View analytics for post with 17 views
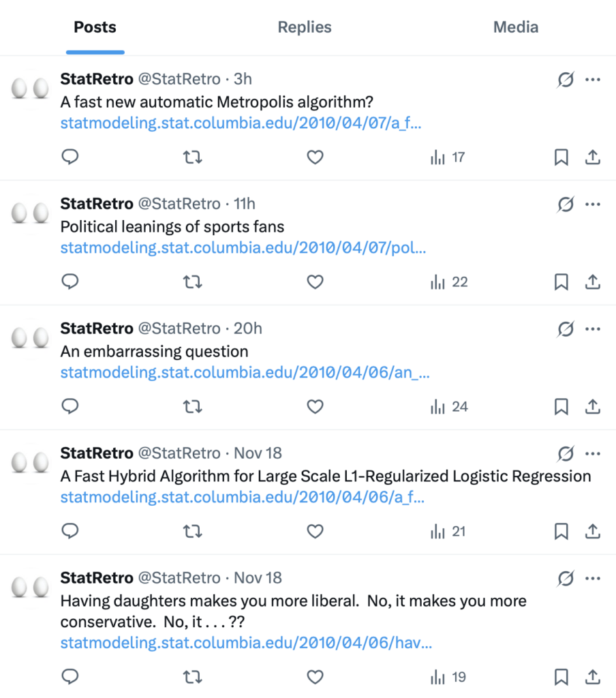The image size is (616, 698). [448, 157]
